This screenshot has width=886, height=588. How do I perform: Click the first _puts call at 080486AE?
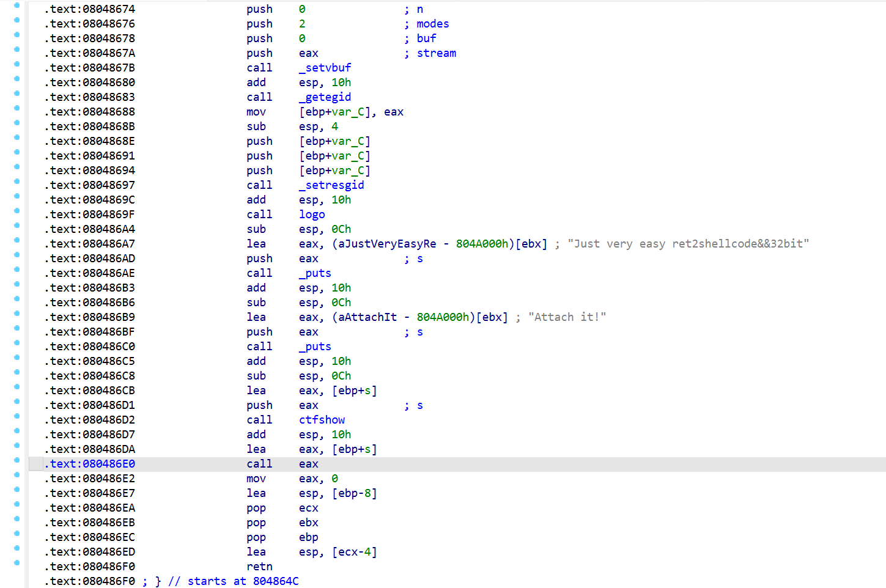tap(315, 273)
